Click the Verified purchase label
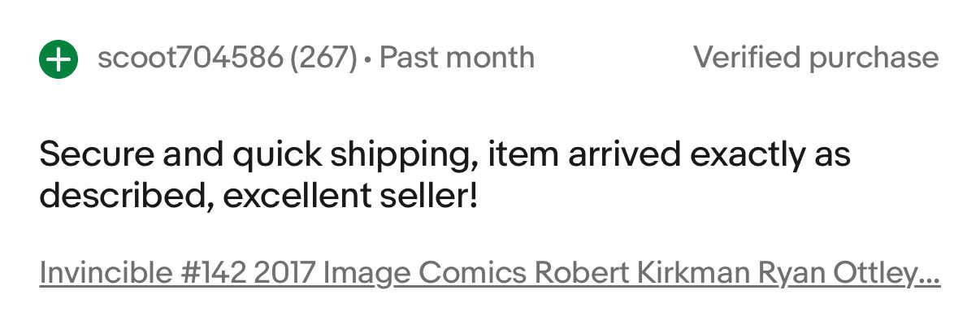The width and height of the screenshot is (980, 325). click(816, 58)
